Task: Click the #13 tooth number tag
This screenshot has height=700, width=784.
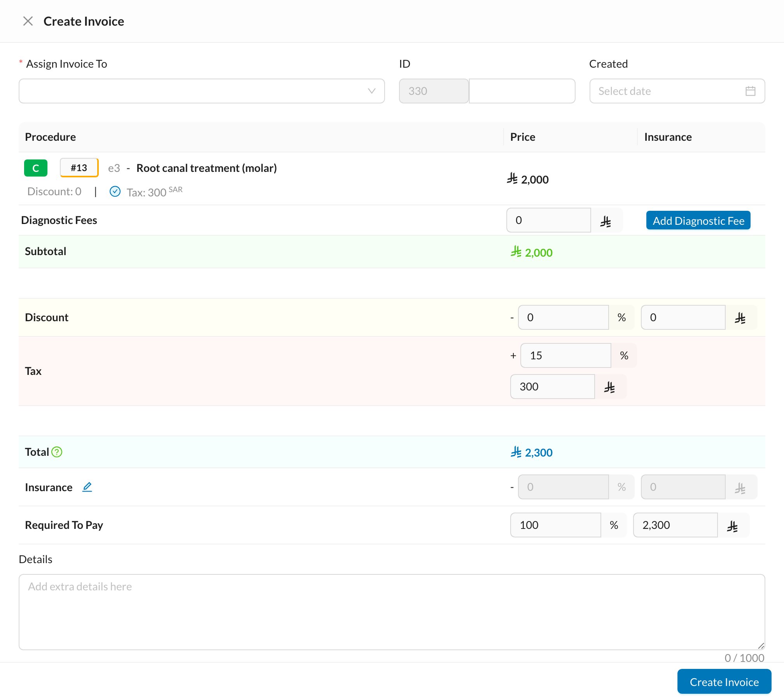Action: pyautogui.click(x=79, y=168)
